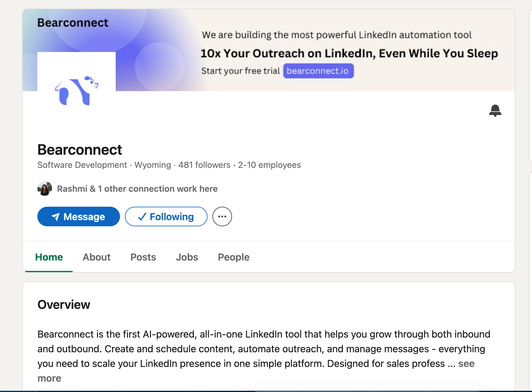Viewport: 532px width, 392px height.
Task: Click the Bearconnect banner wordmark
Action: [x=73, y=23]
